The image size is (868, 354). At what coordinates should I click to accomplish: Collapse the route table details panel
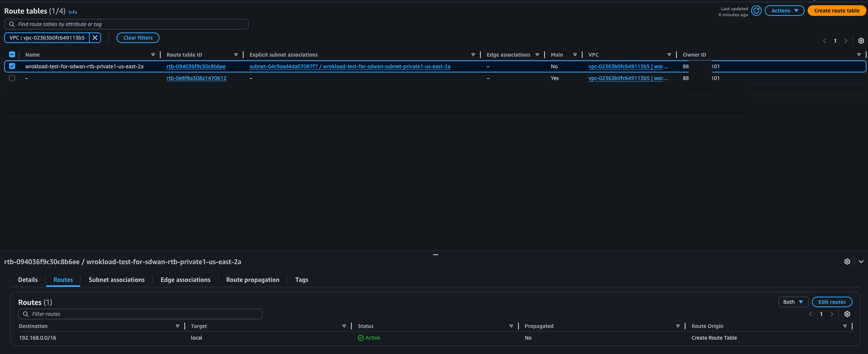(x=861, y=262)
